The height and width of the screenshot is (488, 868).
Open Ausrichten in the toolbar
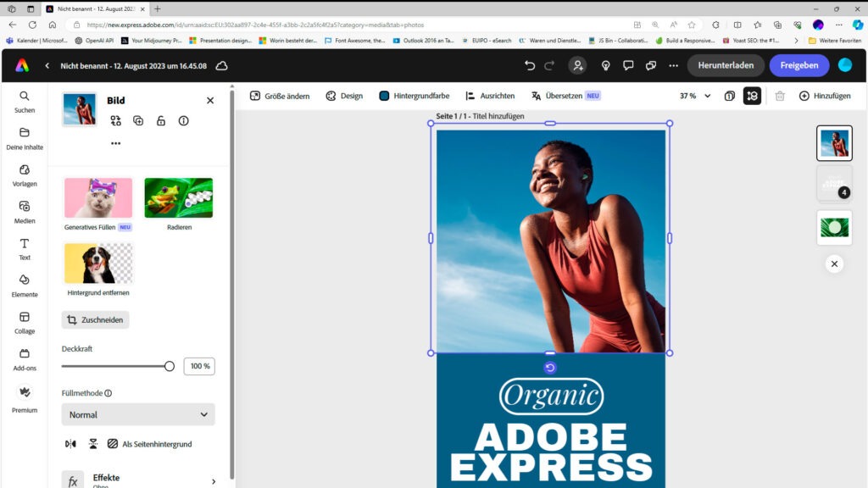[490, 96]
